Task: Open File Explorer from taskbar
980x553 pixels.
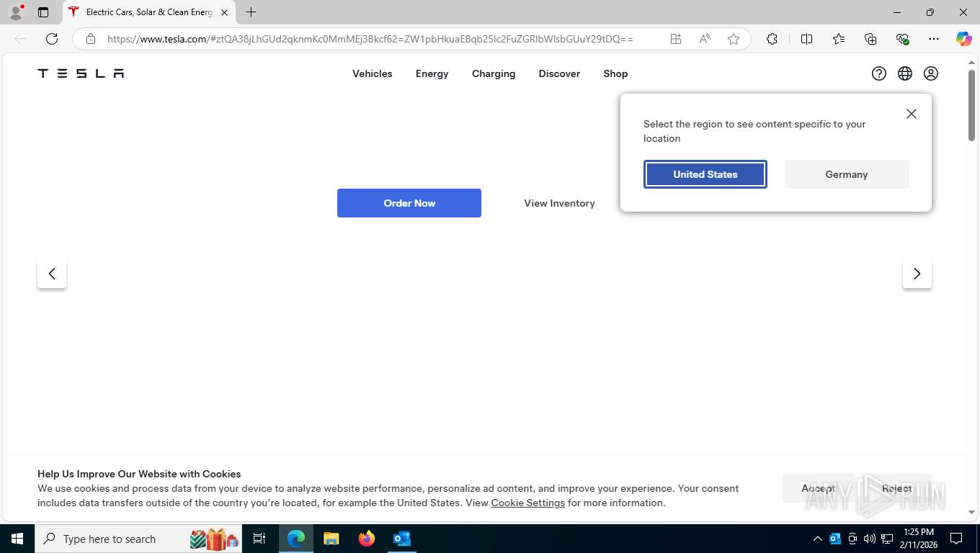Action: [331, 539]
